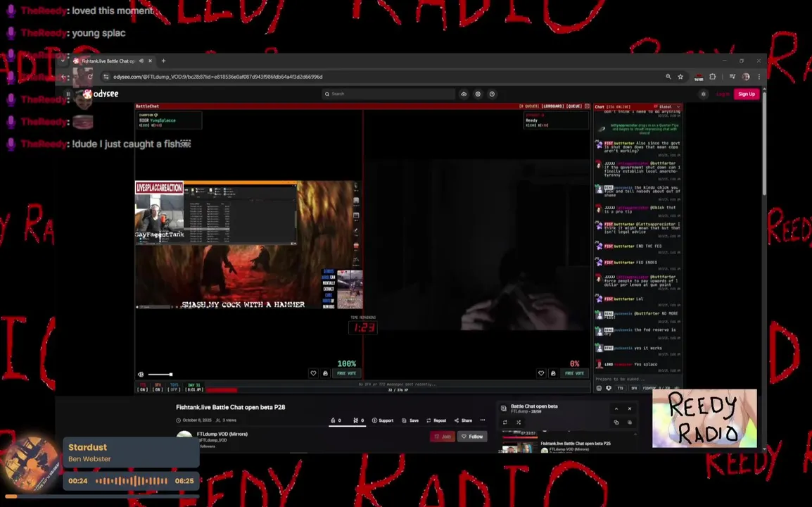Open the browser extensions puzzle icon

click(713, 77)
